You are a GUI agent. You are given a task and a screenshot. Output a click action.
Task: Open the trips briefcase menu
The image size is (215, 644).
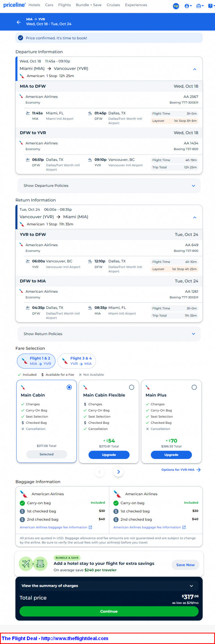click(200, 6)
